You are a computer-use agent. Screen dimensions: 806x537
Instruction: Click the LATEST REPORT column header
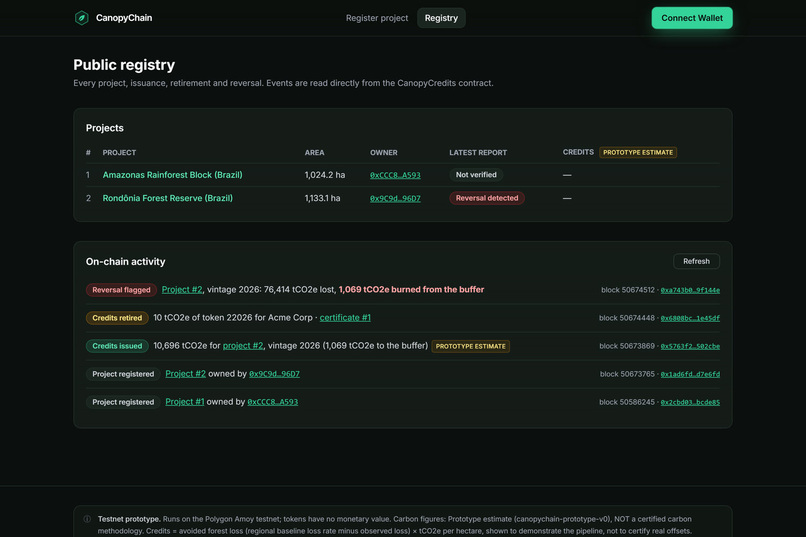(478, 153)
